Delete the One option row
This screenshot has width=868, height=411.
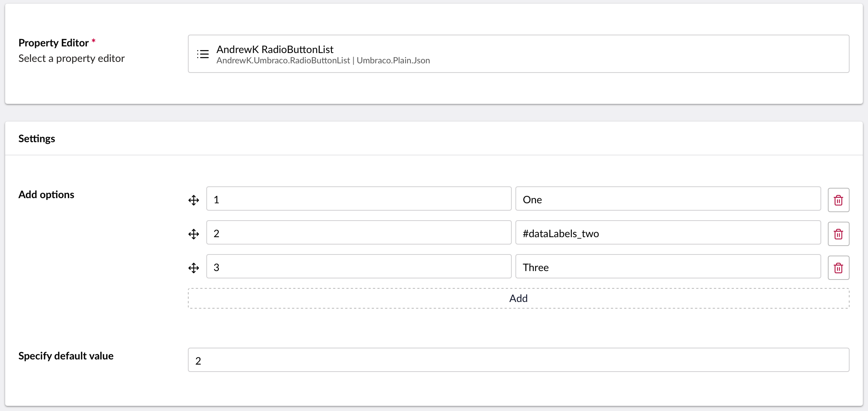point(838,200)
